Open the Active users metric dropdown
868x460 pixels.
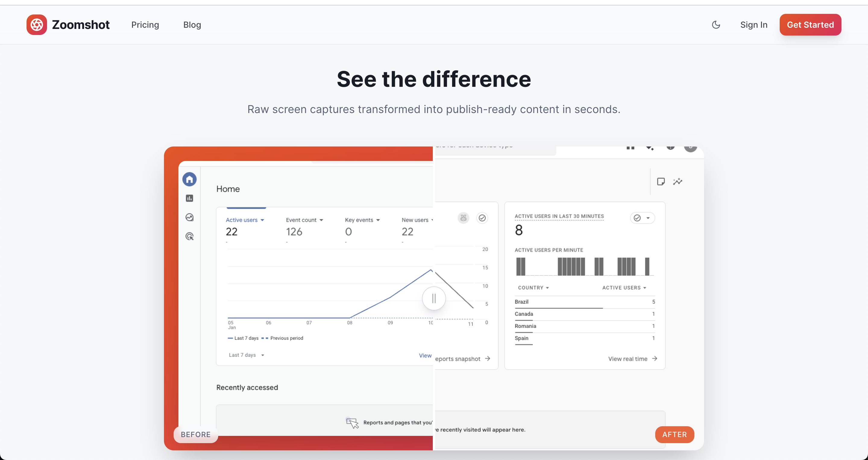coord(245,220)
